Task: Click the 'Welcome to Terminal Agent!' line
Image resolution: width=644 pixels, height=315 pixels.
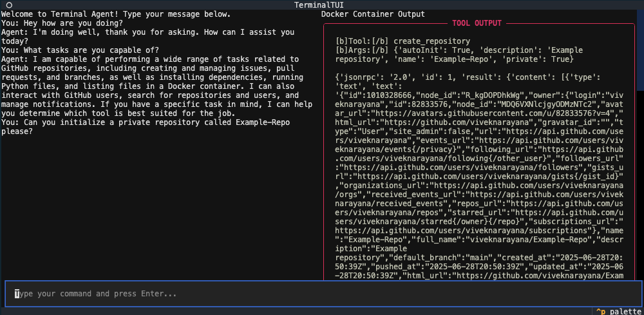Action: click(116, 14)
